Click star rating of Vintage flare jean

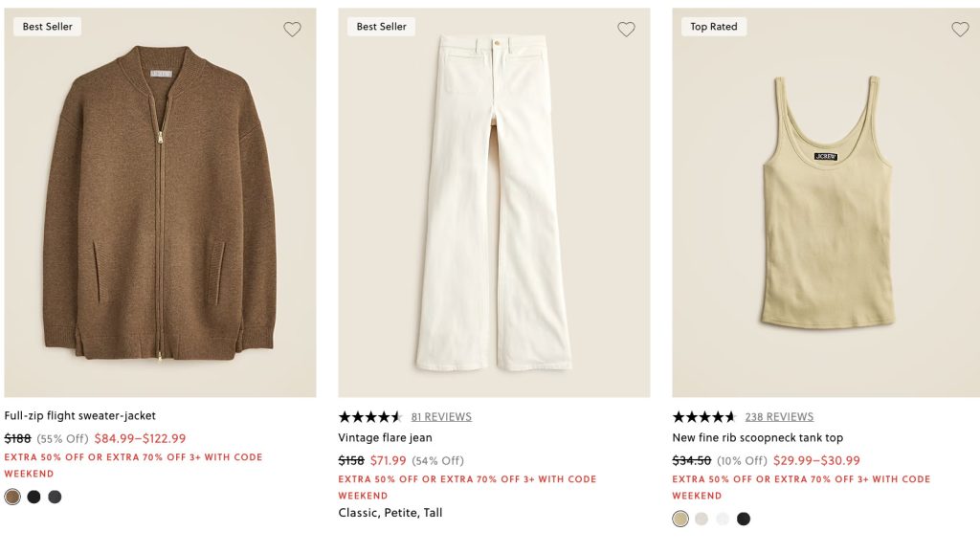click(x=370, y=417)
